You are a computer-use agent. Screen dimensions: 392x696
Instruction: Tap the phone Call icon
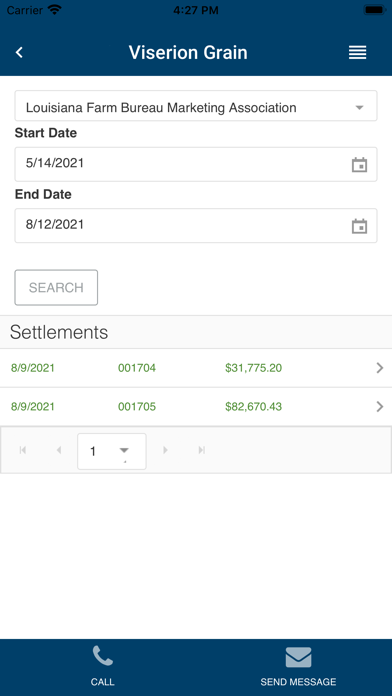(103, 656)
